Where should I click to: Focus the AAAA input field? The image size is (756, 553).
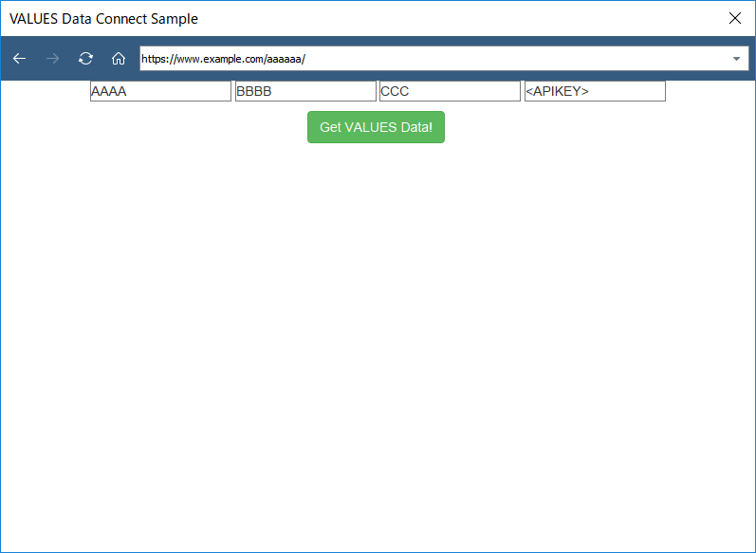tap(160, 91)
